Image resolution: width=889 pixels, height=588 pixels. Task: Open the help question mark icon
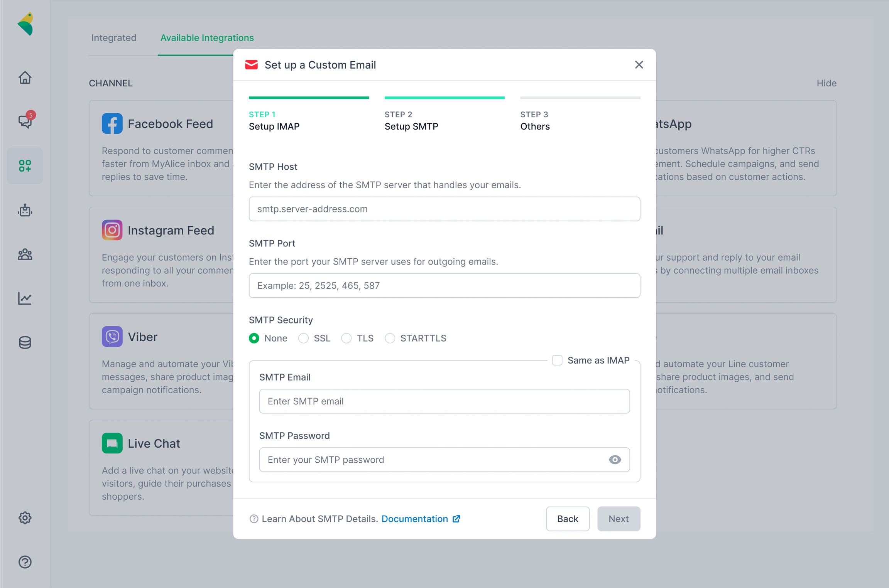click(25, 562)
